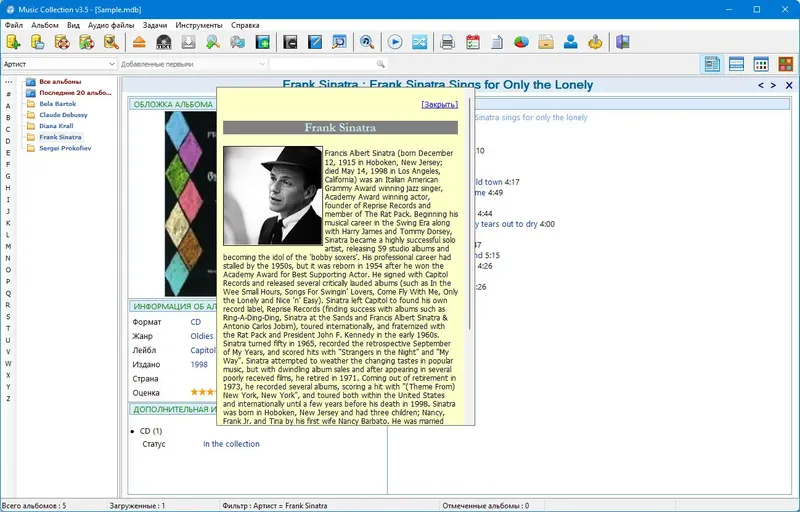This screenshot has height=512, width=800.
Task: Select Последние 20 альбомов tree item
Action: click(x=75, y=93)
